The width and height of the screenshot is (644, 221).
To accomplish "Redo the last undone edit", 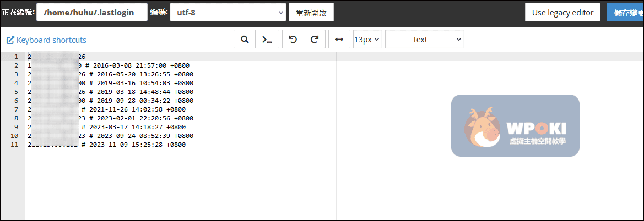I will [315, 40].
